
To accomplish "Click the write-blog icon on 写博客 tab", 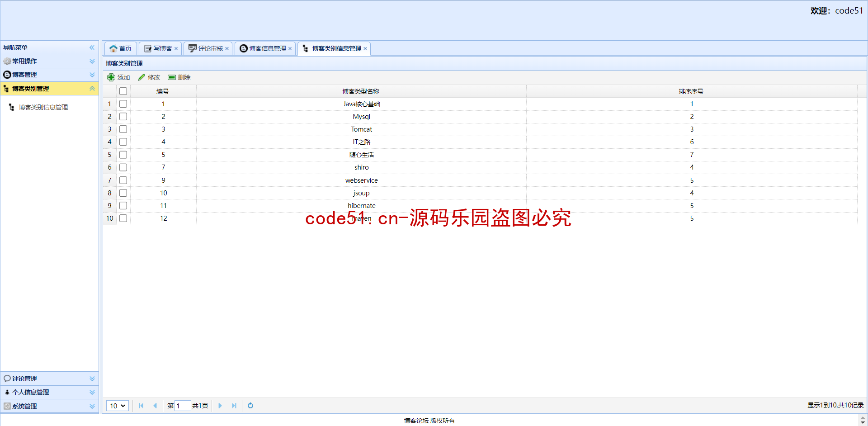I will [x=148, y=48].
